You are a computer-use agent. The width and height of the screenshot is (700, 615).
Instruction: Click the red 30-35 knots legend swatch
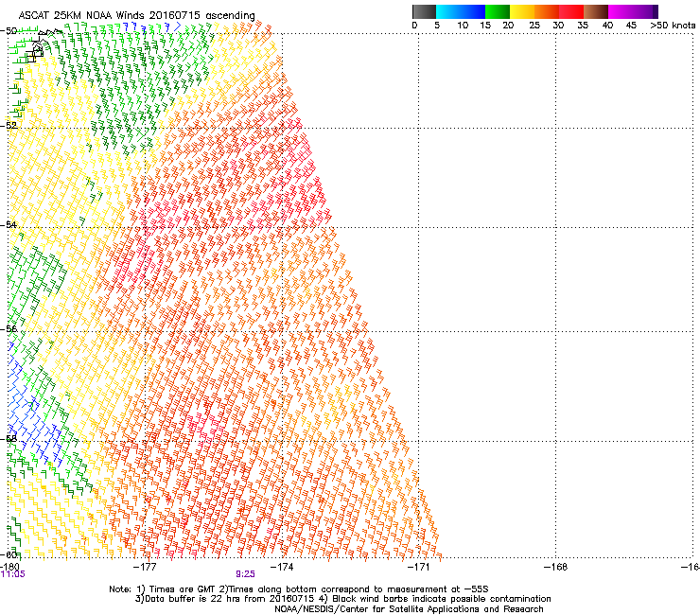click(571, 11)
